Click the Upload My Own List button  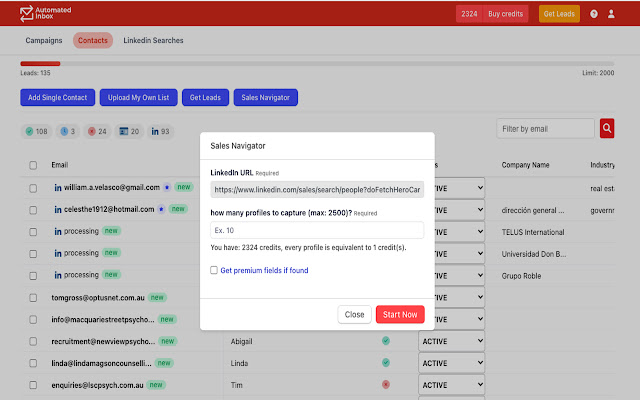(x=138, y=98)
